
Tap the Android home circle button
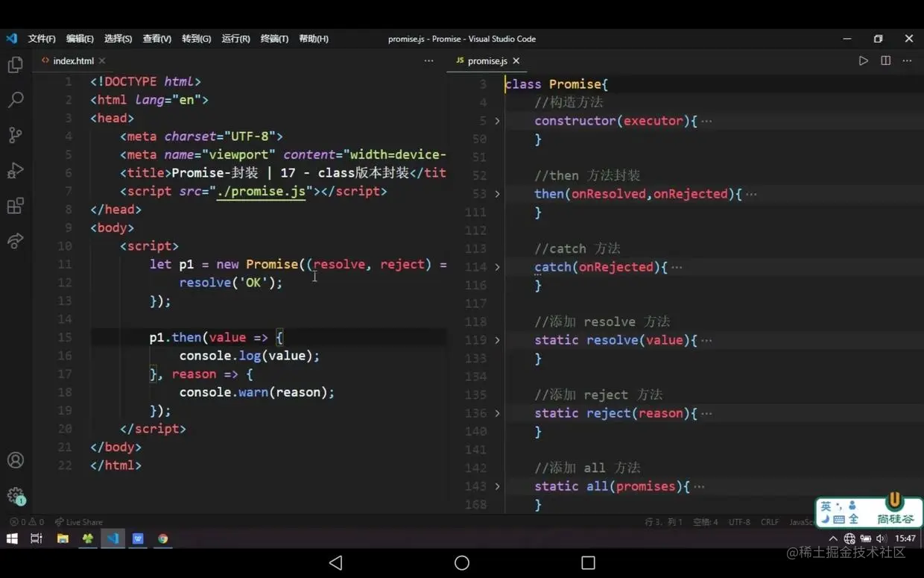pyautogui.click(x=462, y=562)
